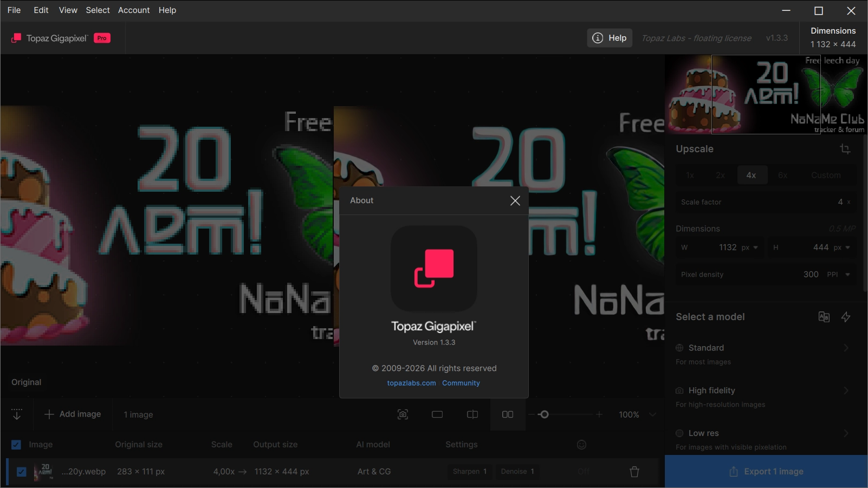This screenshot has height=488, width=868.
Task: Open the 100% zoom level dropdown
Action: tap(638, 415)
